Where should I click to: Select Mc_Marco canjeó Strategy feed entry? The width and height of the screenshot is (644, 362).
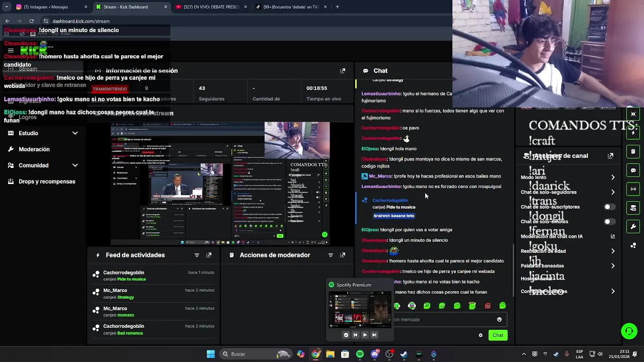click(153, 294)
